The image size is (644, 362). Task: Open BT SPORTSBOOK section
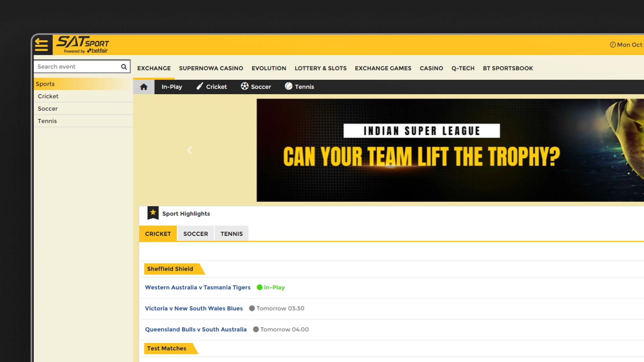click(x=508, y=68)
